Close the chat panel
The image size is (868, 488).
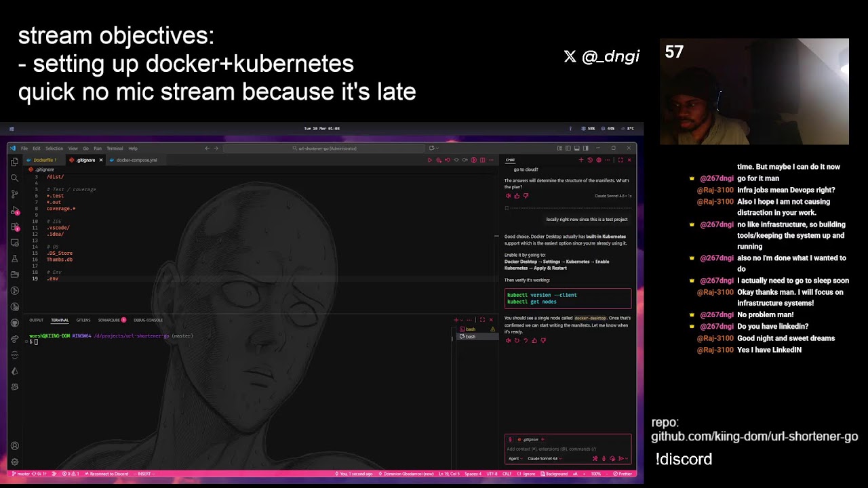pos(629,160)
